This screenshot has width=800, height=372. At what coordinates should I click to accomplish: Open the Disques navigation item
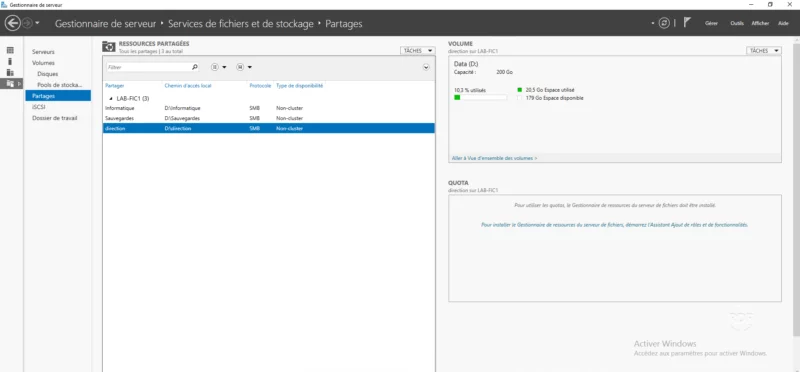click(48, 74)
